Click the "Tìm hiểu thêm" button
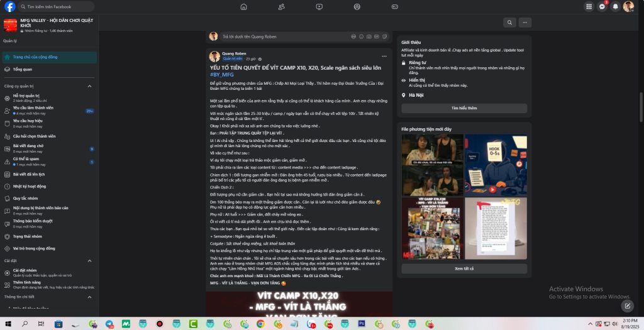 tap(464, 108)
